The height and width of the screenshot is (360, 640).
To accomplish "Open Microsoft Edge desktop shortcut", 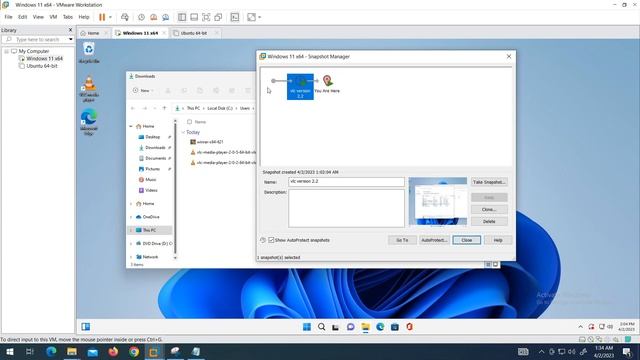I will (x=89, y=122).
